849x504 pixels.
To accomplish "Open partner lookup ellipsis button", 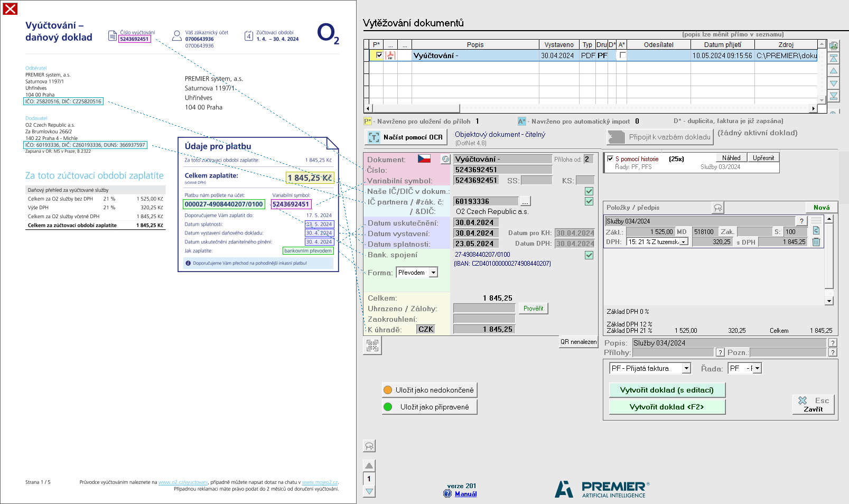I will (525, 201).
